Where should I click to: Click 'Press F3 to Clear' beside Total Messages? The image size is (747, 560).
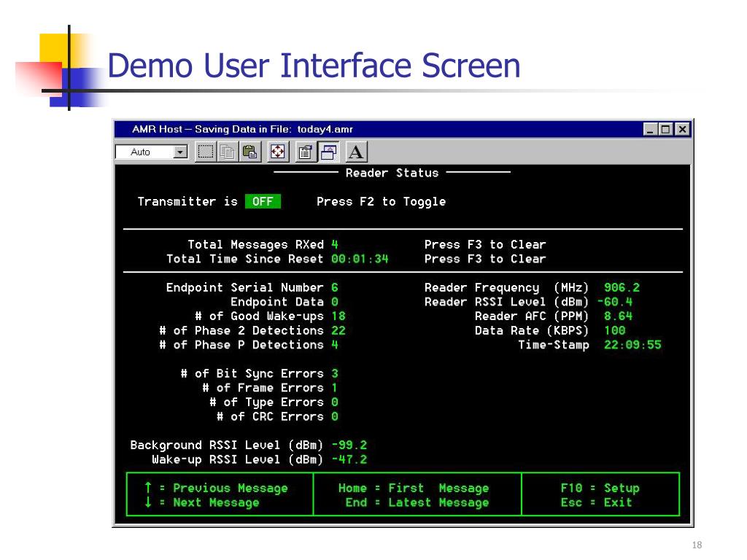[x=485, y=245]
